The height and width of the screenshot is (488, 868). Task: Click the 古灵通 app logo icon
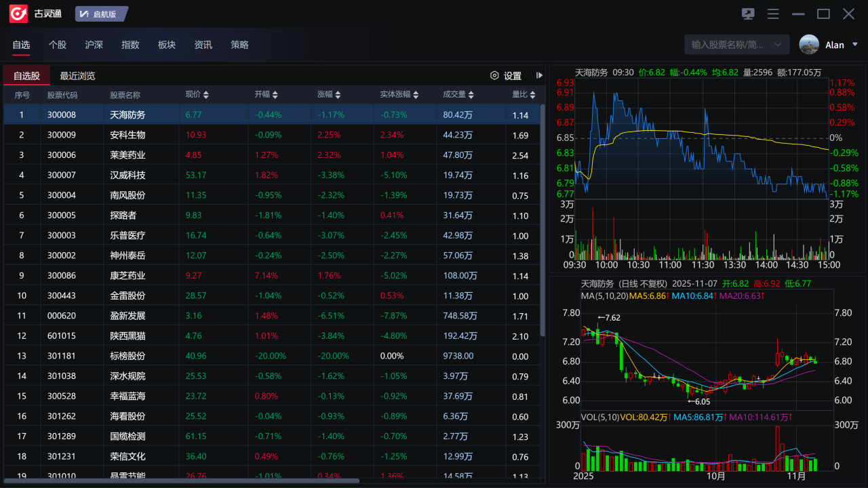coord(18,13)
